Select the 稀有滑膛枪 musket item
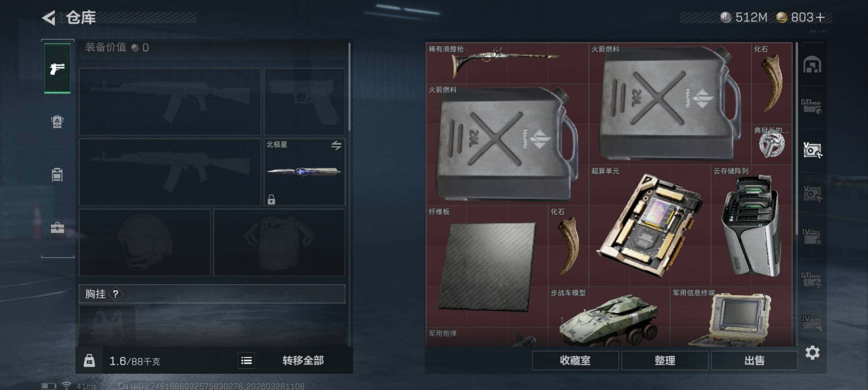Viewport: 868px width, 390px height. (x=507, y=63)
